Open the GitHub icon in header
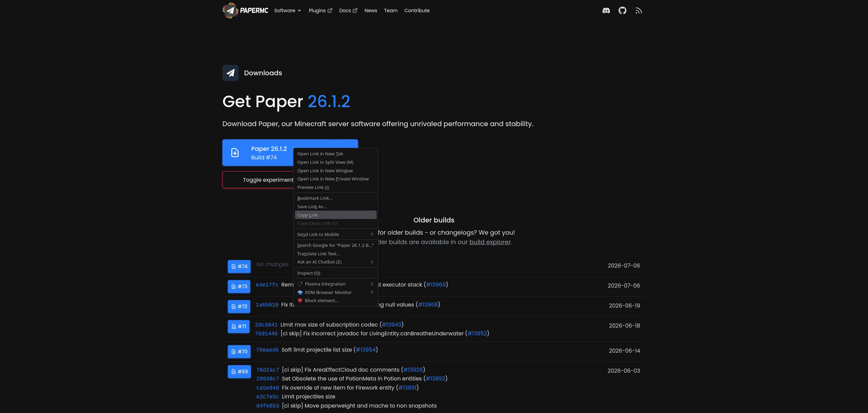 [x=622, y=11]
